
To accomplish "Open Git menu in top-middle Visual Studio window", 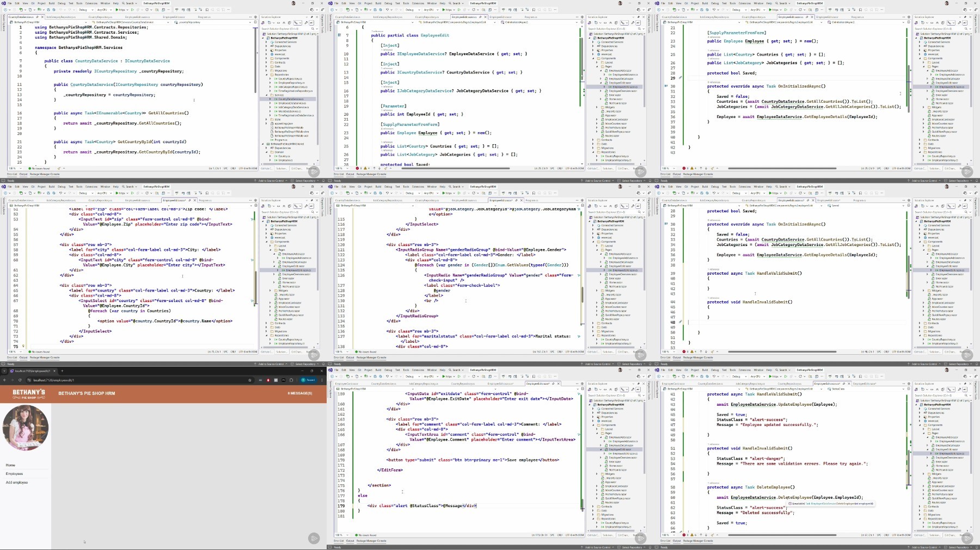I will pos(360,3).
